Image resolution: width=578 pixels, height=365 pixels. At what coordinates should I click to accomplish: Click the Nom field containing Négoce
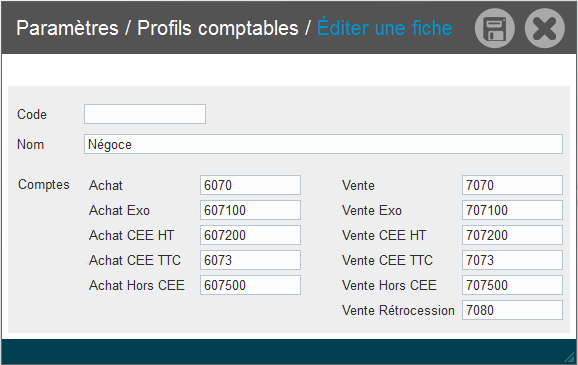coord(323,144)
